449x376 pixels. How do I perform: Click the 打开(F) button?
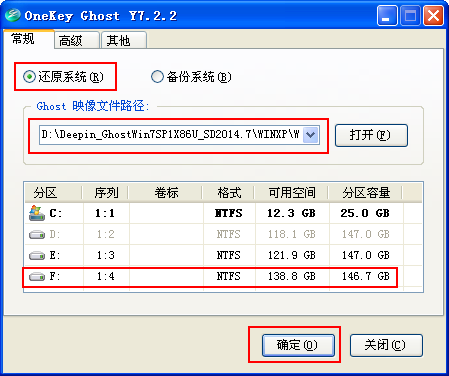371,135
